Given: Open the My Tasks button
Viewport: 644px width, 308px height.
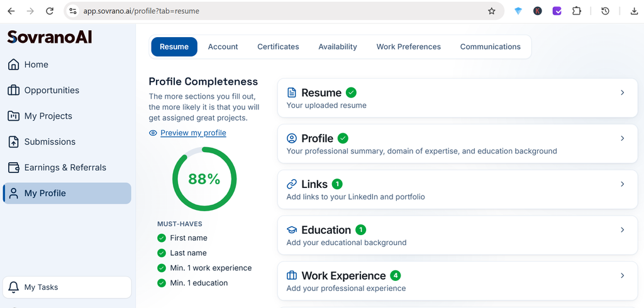Looking at the screenshot, I should tap(67, 287).
